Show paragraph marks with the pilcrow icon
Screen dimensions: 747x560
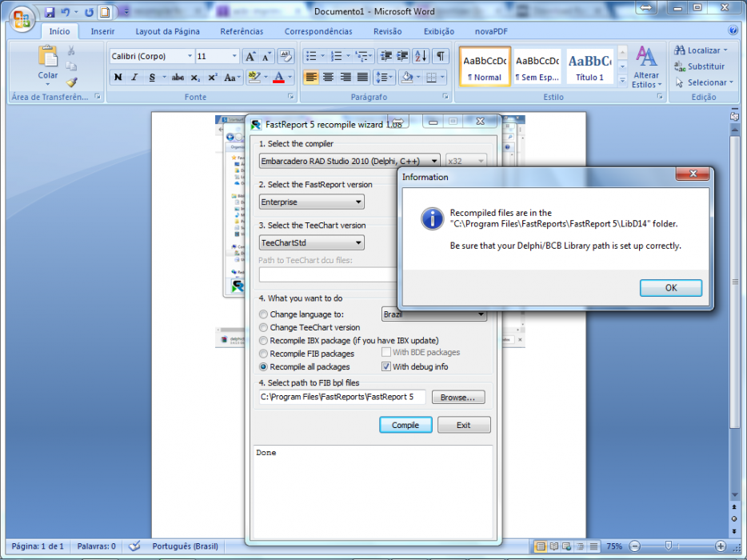click(441, 56)
